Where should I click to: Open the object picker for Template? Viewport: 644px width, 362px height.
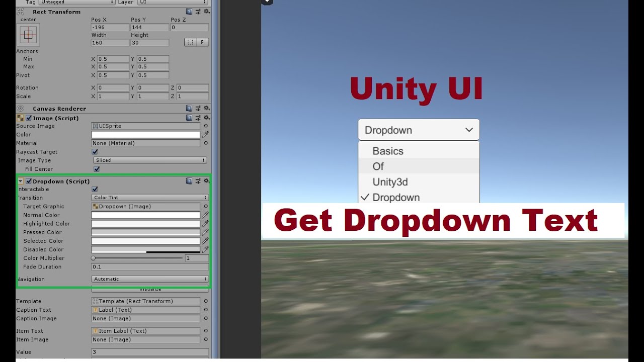[205, 301]
